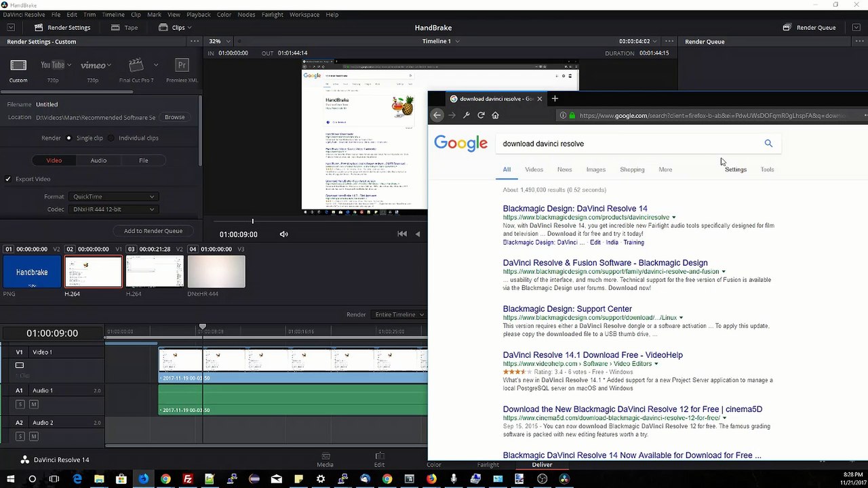Select the Custom render preset icon

point(18,65)
